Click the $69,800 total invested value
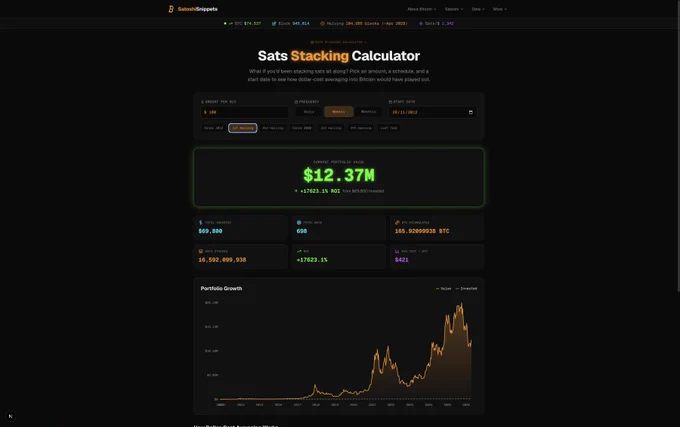Viewport: 680px width, 427px height. (x=210, y=231)
